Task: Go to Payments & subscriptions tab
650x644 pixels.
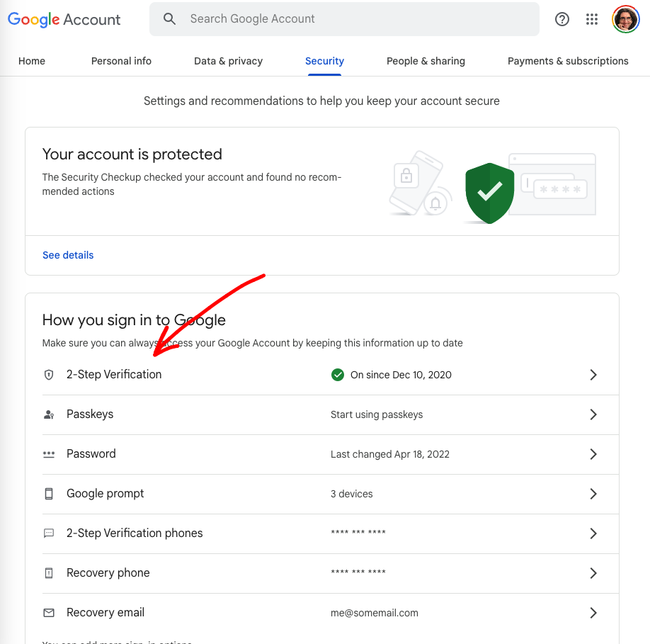Action: (x=568, y=61)
